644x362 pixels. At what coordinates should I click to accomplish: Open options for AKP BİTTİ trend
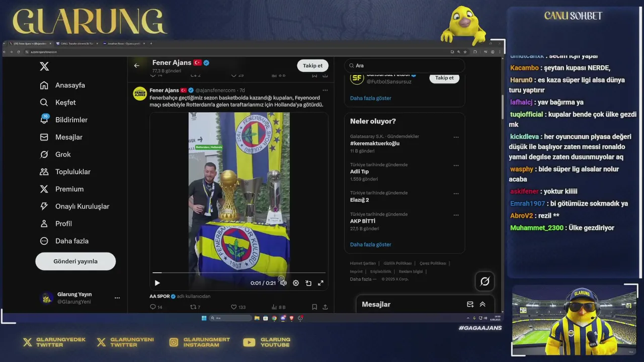click(x=456, y=215)
